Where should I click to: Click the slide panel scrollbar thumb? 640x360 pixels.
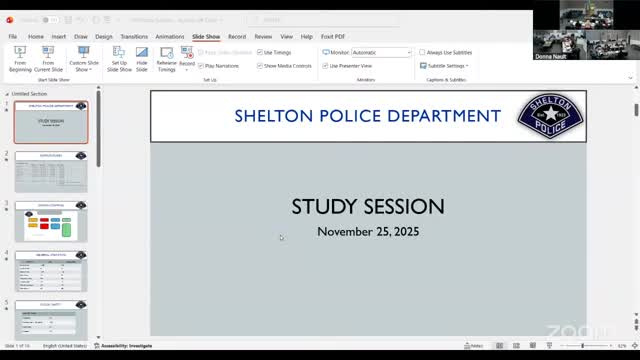click(x=98, y=129)
